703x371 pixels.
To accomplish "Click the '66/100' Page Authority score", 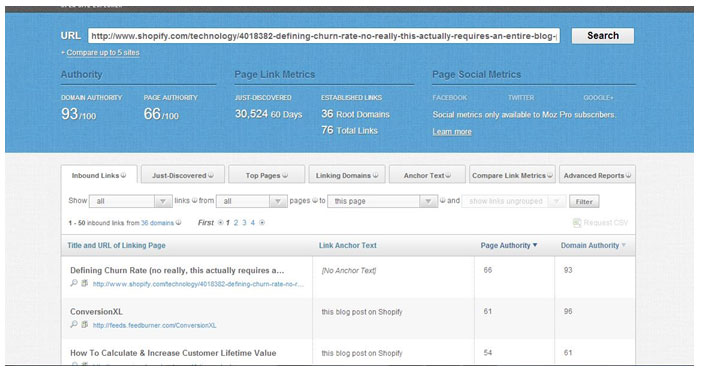I will click(161, 114).
